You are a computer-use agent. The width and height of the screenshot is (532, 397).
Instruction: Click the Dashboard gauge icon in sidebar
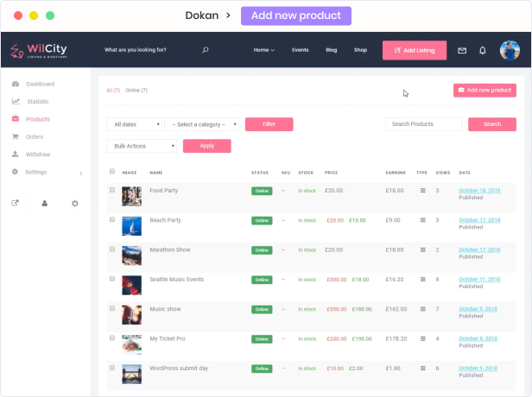click(16, 84)
